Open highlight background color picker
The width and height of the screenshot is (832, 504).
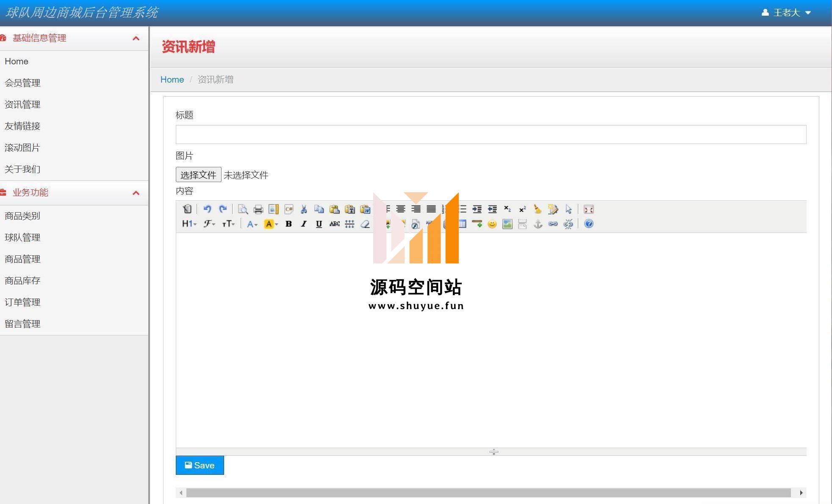(x=271, y=224)
